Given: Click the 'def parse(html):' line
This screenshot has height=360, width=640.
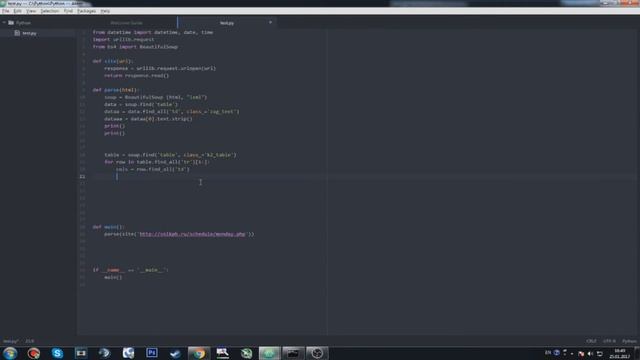Looking at the screenshot, I should coord(116,90).
